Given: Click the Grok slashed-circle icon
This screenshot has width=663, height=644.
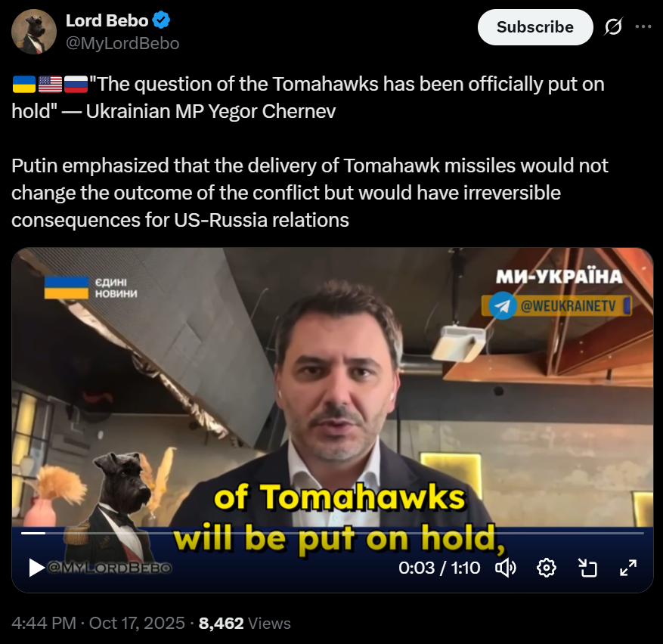Looking at the screenshot, I should [612, 27].
